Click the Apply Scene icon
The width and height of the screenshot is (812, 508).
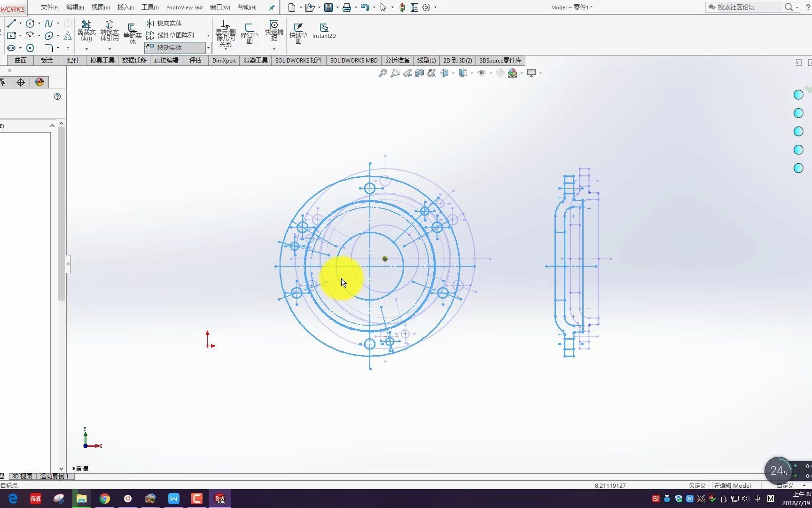click(x=513, y=73)
